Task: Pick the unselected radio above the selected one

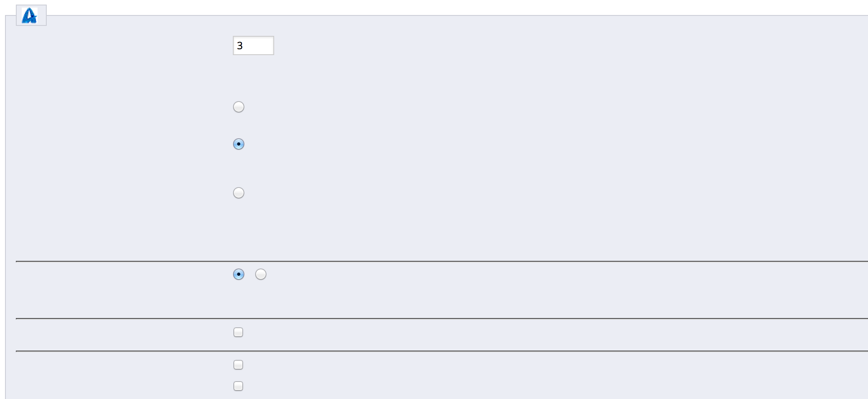Action: (239, 107)
